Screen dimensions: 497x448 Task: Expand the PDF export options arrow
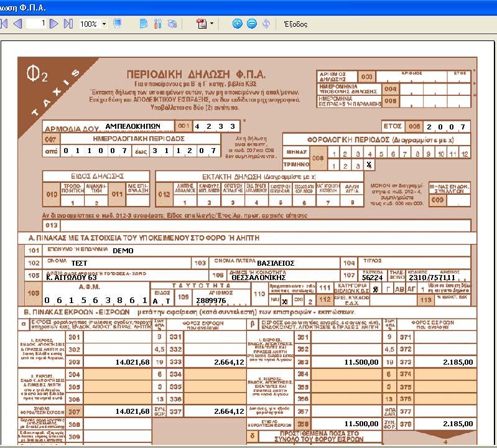(211, 24)
